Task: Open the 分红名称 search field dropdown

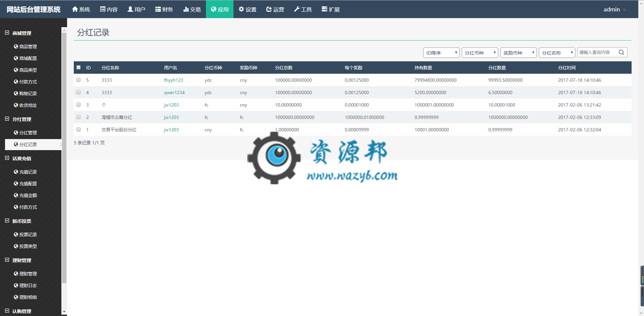Action: [x=557, y=53]
